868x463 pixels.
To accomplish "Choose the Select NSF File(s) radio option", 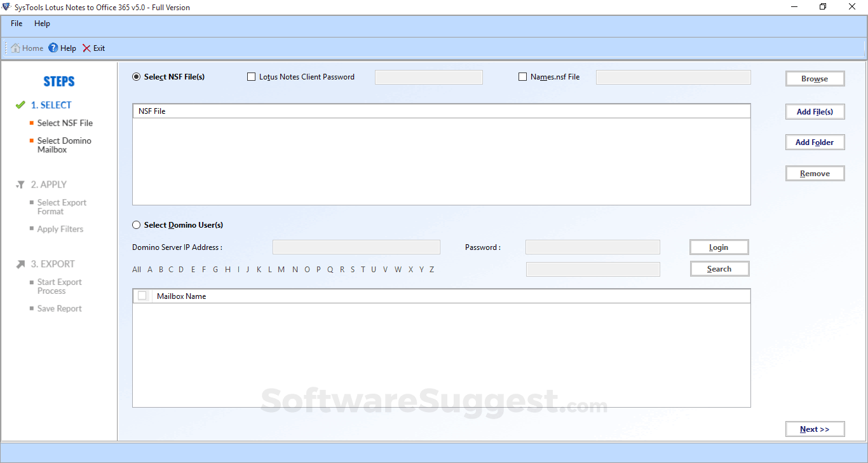I will 136,77.
